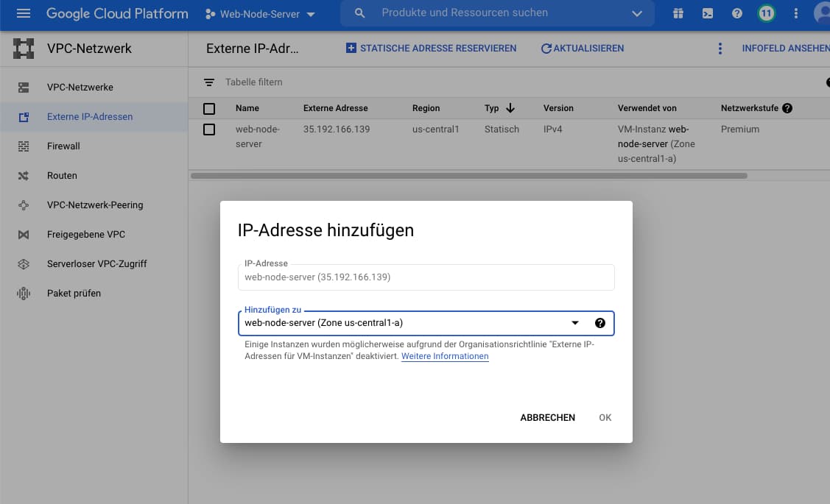The width and height of the screenshot is (830, 504).
Task: Click the help question mark icon
Action: pyautogui.click(x=737, y=13)
